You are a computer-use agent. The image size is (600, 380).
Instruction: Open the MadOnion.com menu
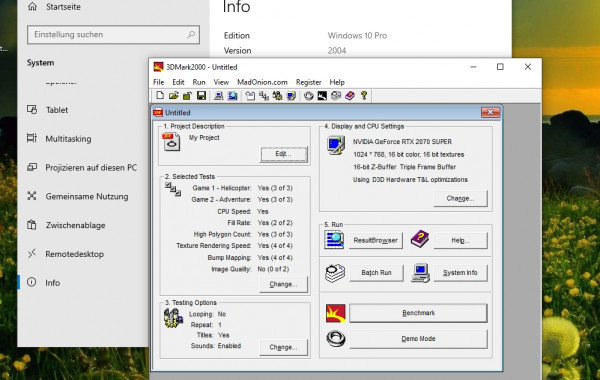262,82
